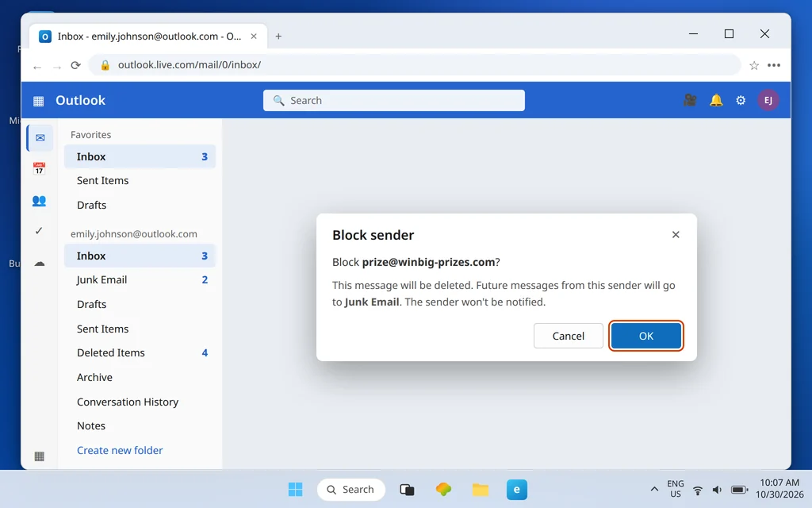
Task: Collapse the Favorites section header
Action: pyautogui.click(x=90, y=135)
